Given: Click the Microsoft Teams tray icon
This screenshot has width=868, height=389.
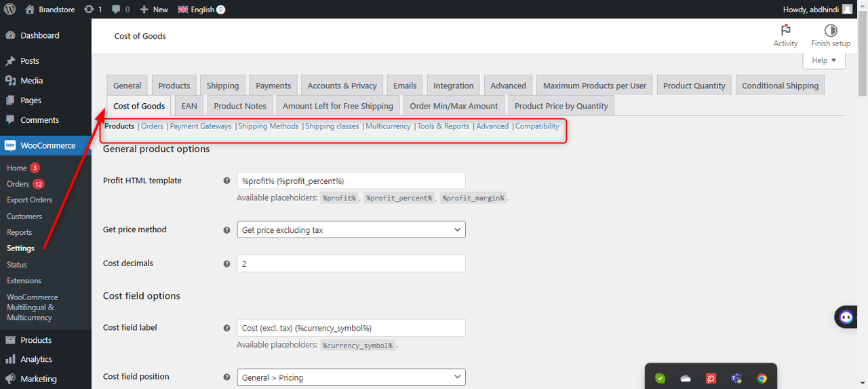Looking at the screenshot, I should tap(736, 378).
